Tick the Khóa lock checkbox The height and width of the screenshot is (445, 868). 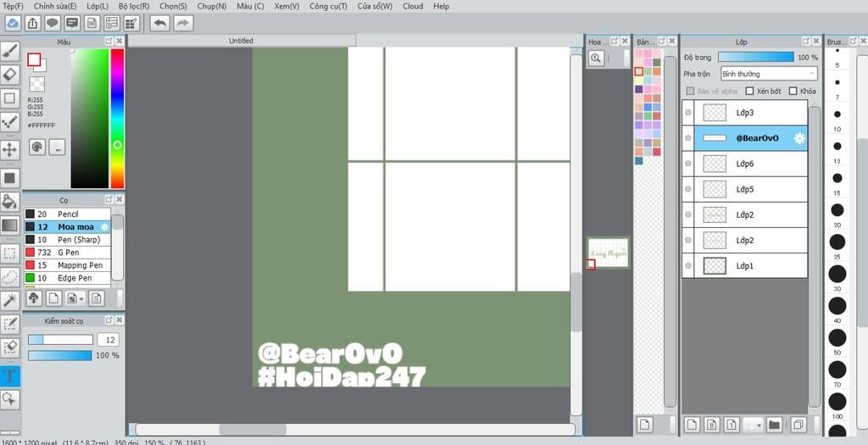pyautogui.click(x=793, y=91)
